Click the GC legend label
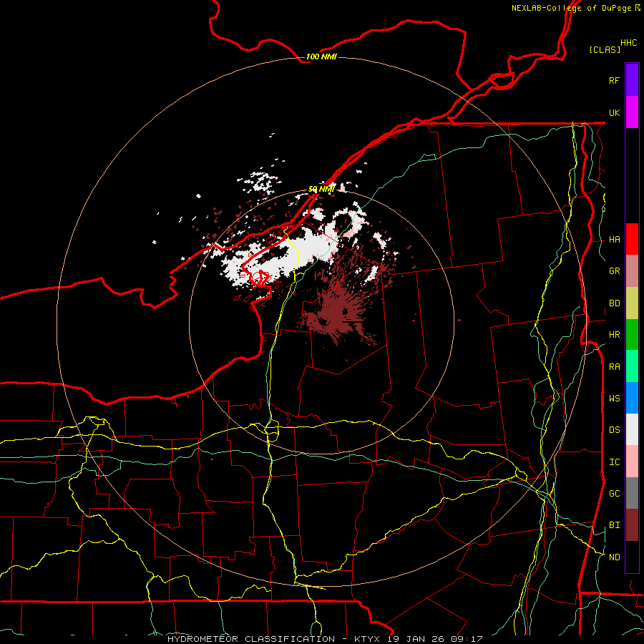The height and width of the screenshot is (644, 644). point(614,494)
